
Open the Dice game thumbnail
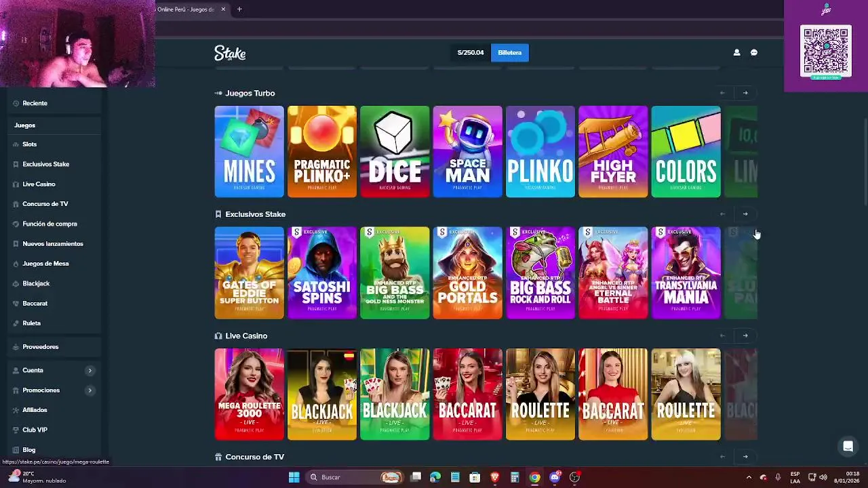coord(395,152)
